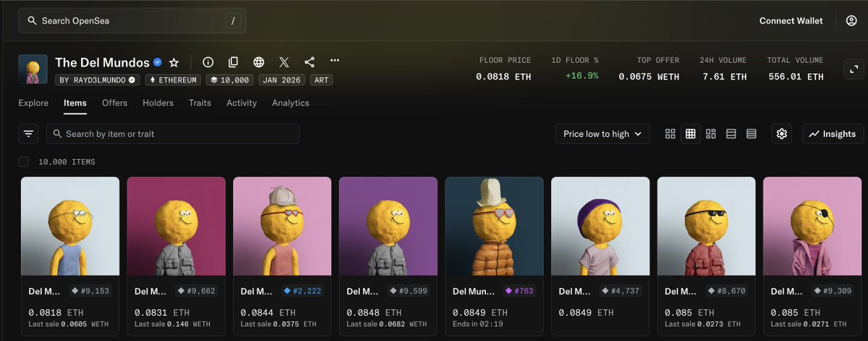Screen dimensions: 868x341
Task: Focus the Search by item or trait field
Action: (x=173, y=134)
